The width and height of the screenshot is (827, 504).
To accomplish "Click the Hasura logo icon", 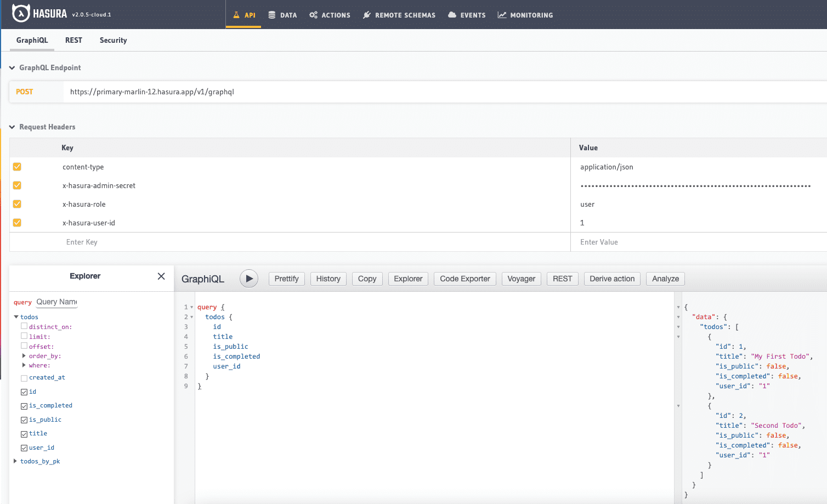I will (x=21, y=14).
